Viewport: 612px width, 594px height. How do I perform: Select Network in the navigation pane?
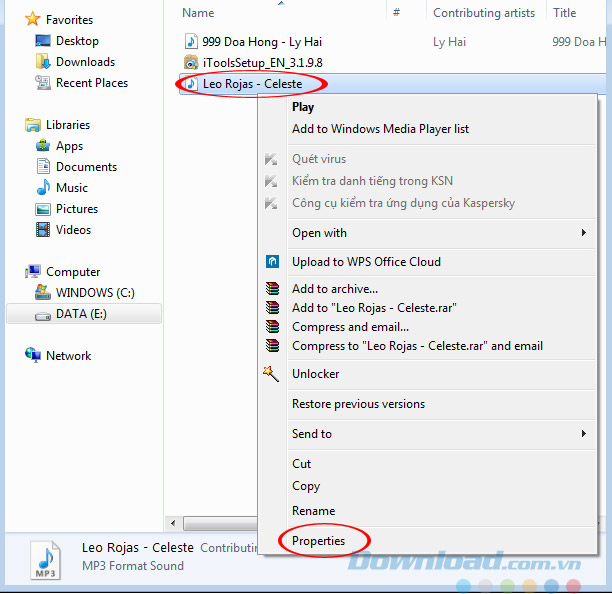click(68, 356)
